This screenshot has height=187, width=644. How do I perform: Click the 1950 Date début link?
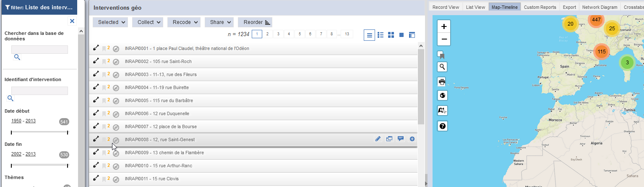16,121
